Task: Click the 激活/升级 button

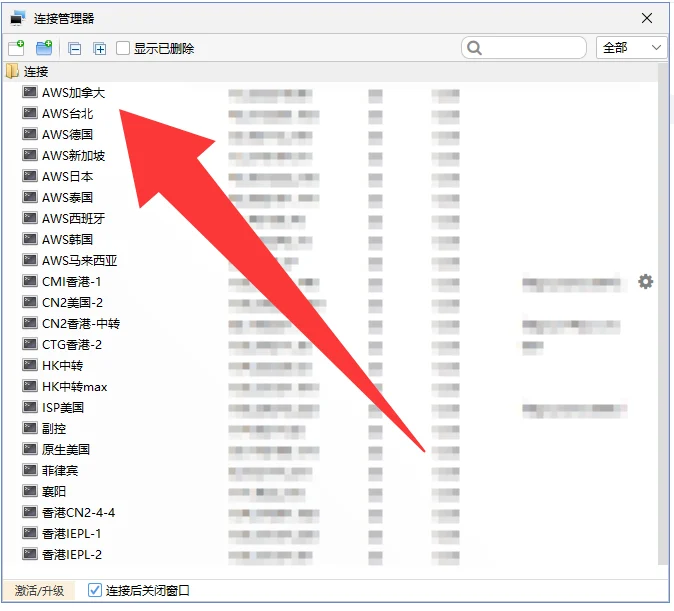Action: [x=39, y=590]
